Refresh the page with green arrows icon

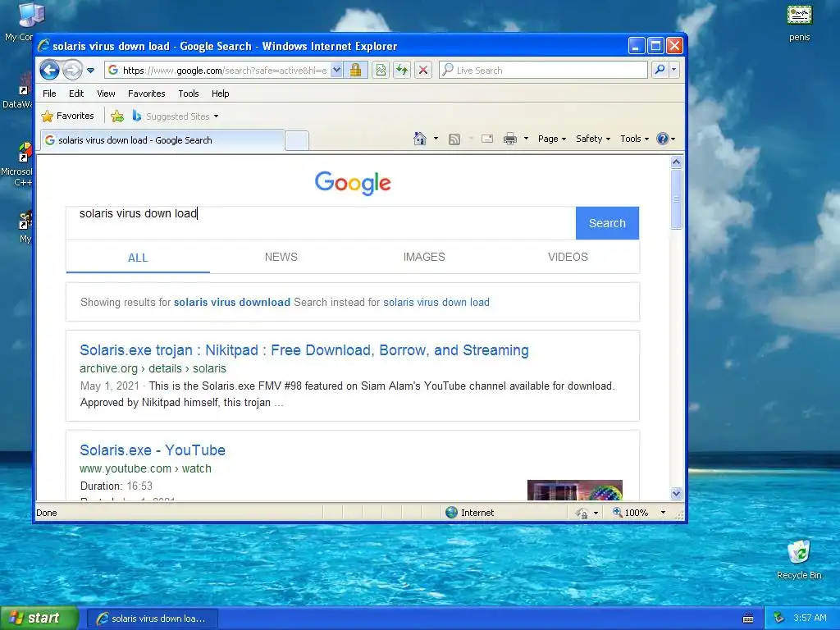tap(402, 71)
